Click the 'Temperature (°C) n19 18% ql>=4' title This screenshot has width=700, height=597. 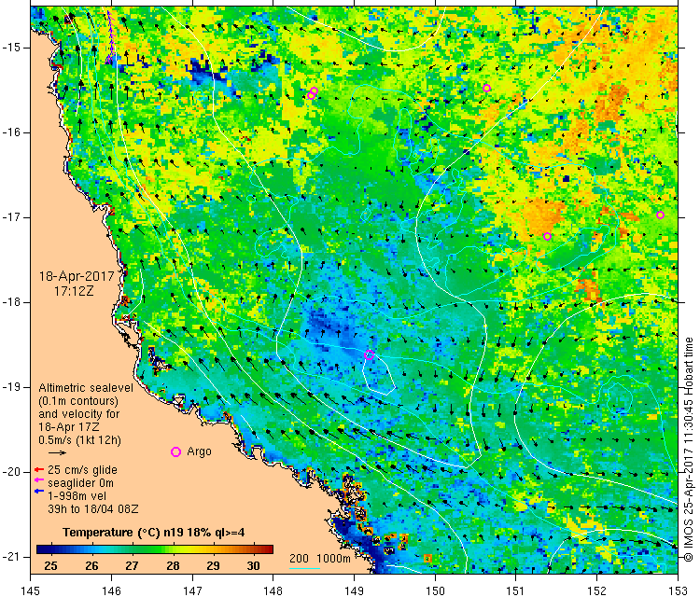coord(154,533)
